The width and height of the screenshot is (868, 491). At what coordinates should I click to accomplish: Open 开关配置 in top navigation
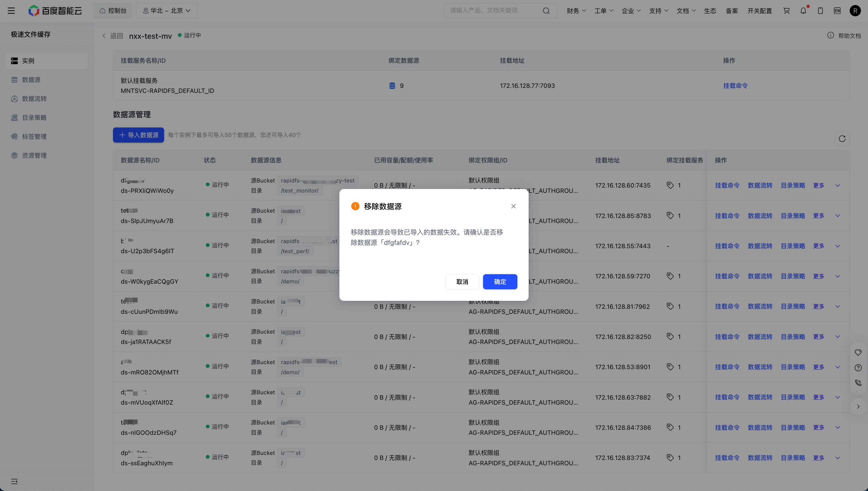click(x=759, y=11)
